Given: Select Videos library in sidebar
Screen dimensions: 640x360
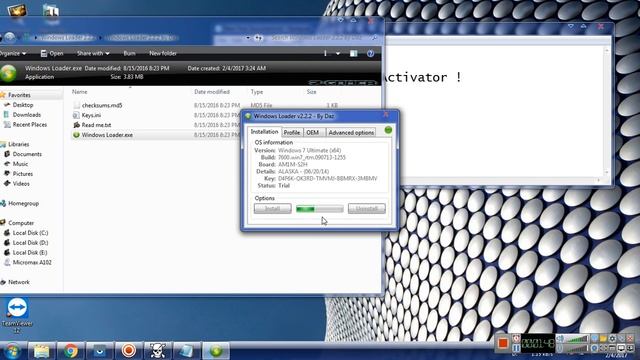Looking at the screenshot, I should click(x=21, y=184).
